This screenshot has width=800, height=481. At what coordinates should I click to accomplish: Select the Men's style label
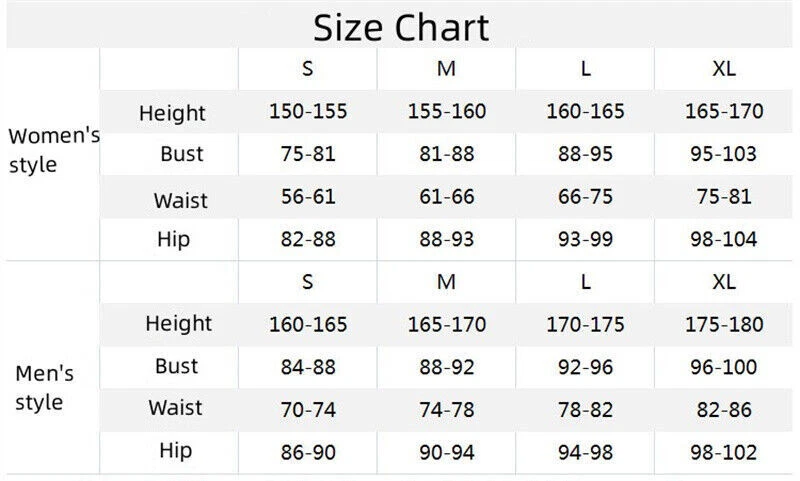[x=45, y=388]
